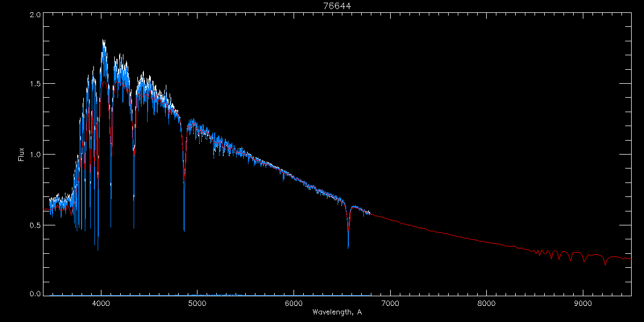644x322 pixels.
Task: Click the 1.5 flux tick label
Action: 34,84
